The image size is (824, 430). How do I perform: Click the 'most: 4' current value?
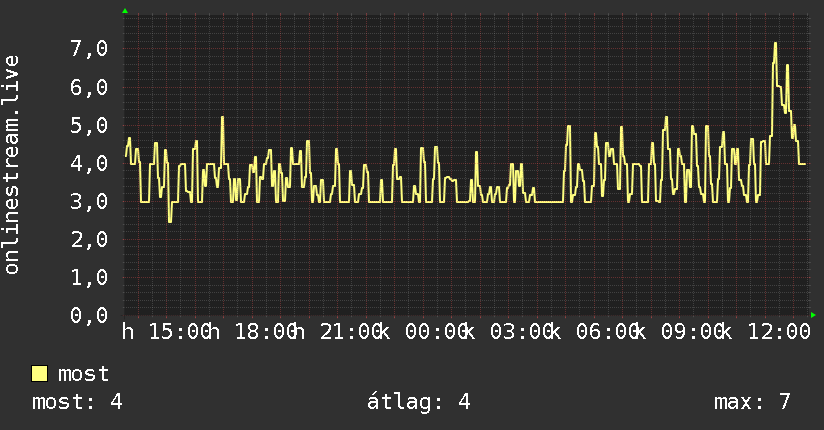coord(77,402)
